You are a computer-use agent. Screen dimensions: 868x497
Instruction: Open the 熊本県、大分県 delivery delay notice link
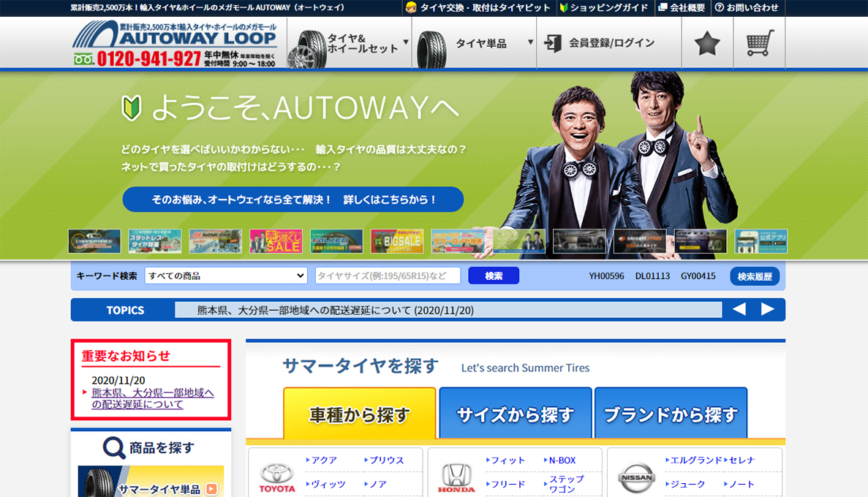pos(153,398)
